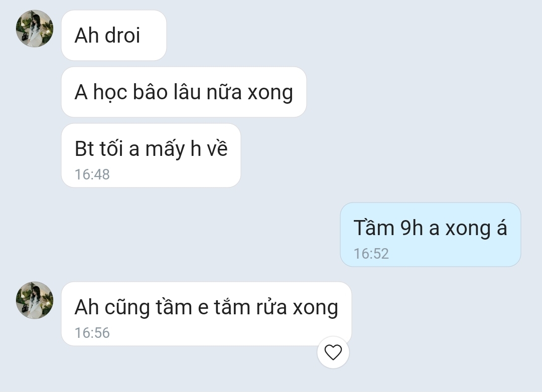Tap the heart reaction icon

tap(333, 352)
